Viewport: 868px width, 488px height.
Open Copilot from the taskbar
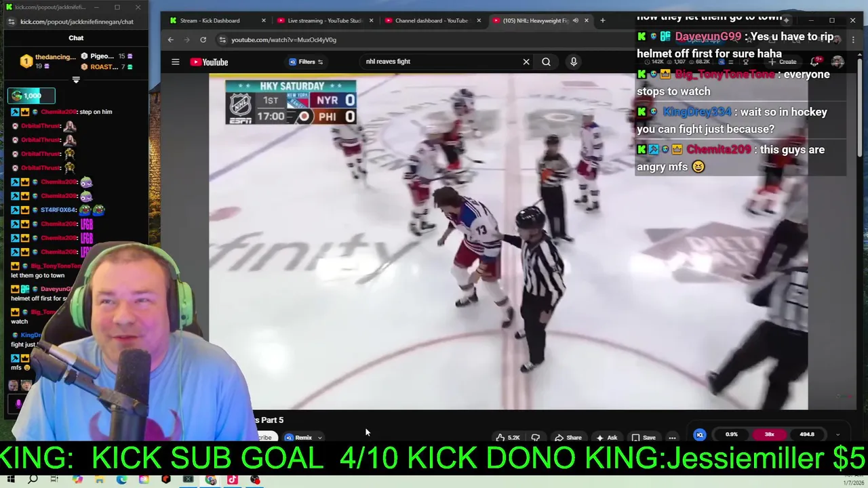point(77,480)
